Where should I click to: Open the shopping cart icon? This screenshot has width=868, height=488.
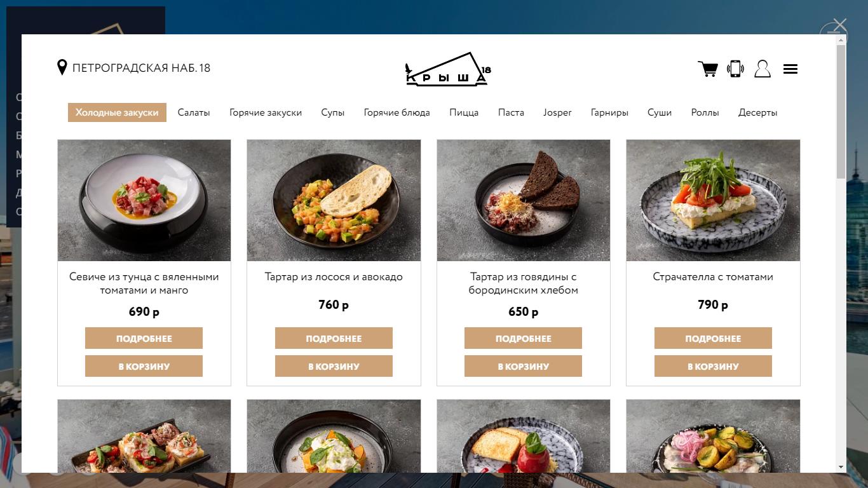(708, 69)
